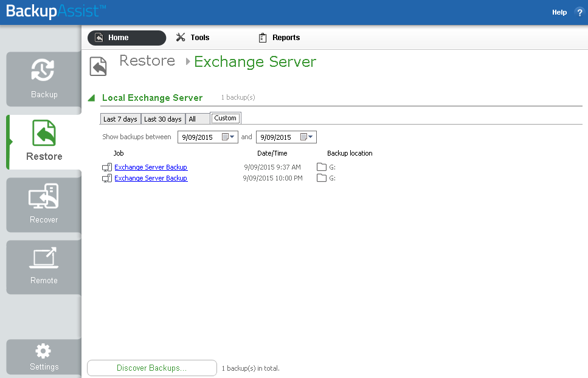The height and width of the screenshot is (378, 588).
Task: Click the Date/Time column header
Action: pyautogui.click(x=272, y=153)
